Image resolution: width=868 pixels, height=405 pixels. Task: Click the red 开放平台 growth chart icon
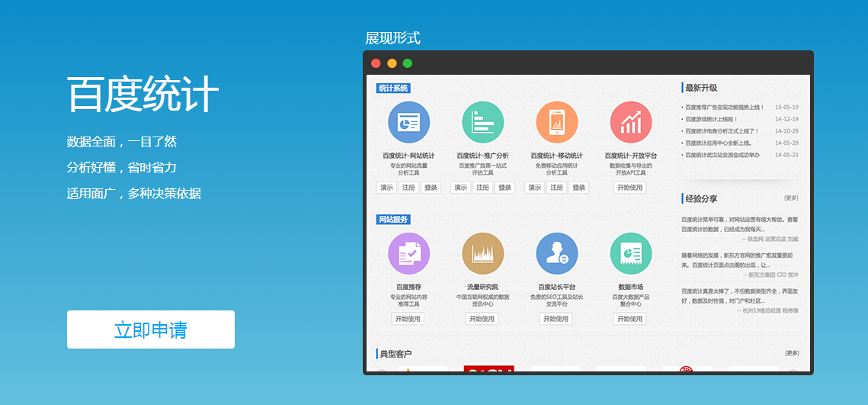pyautogui.click(x=630, y=122)
